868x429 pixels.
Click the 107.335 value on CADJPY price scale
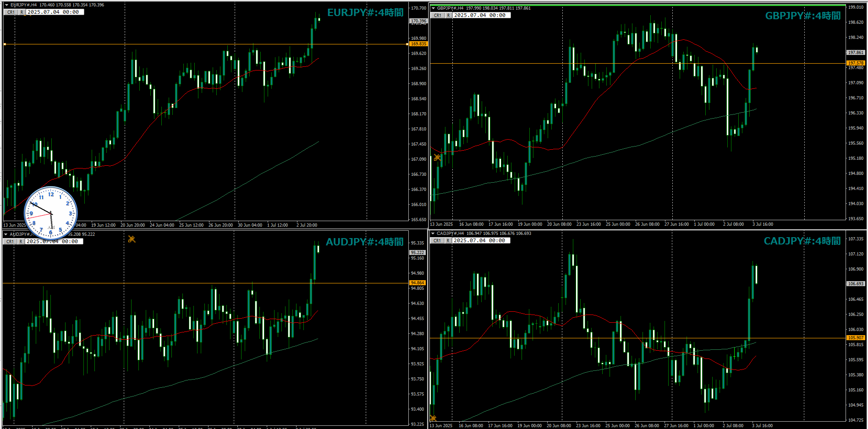856,239
